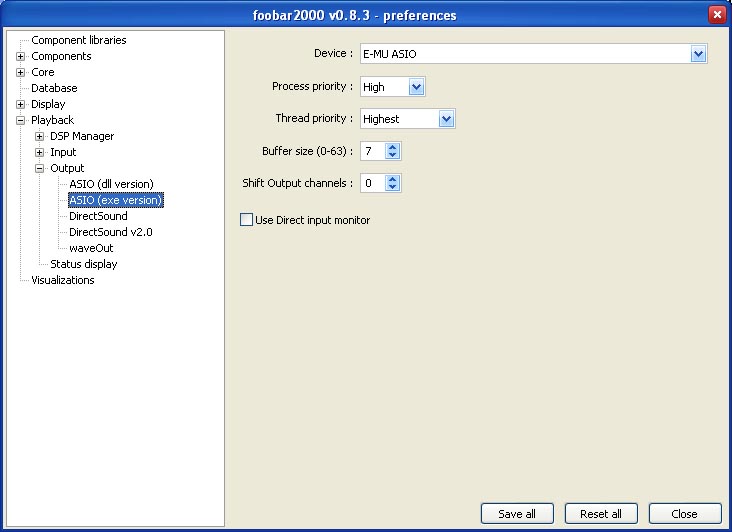Select ASIO (exe version) output
Screen dimensions: 732x532
coord(115,200)
